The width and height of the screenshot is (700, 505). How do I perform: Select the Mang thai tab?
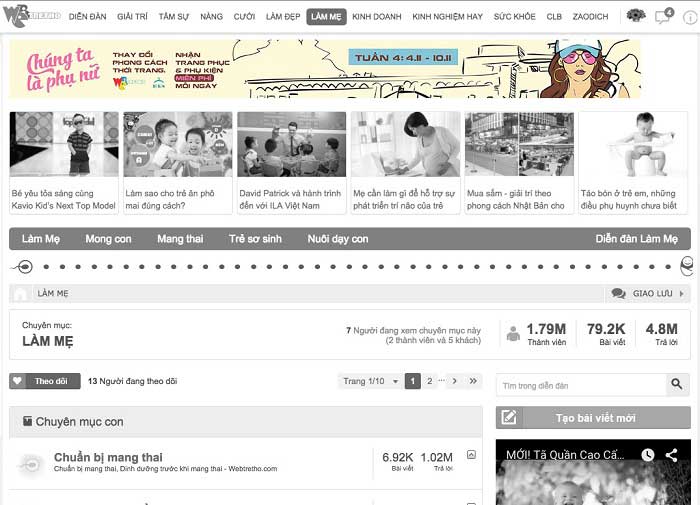point(180,239)
